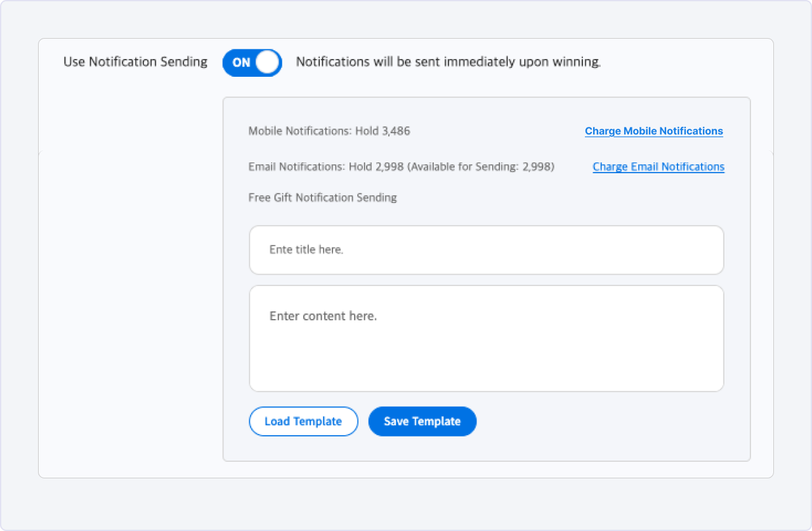Screen dimensions: 812x531
Task: Click the Load Template button
Action: 303,421
